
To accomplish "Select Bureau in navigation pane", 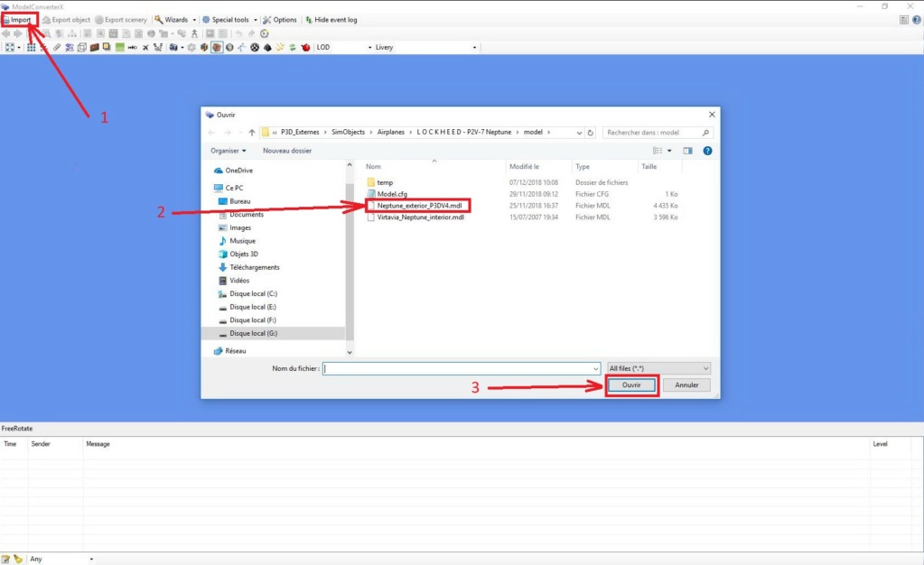I will point(235,201).
